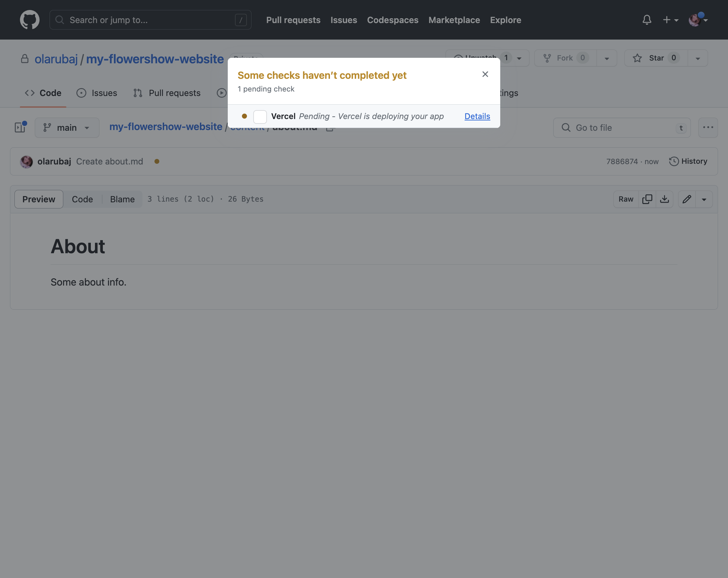
Task: Open the plus create-new menu
Action: point(671,20)
